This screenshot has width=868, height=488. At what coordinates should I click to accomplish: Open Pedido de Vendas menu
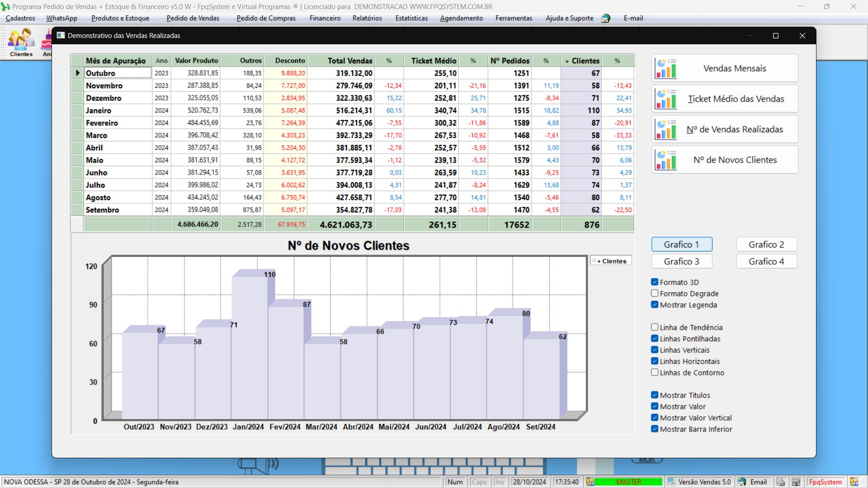point(193,18)
